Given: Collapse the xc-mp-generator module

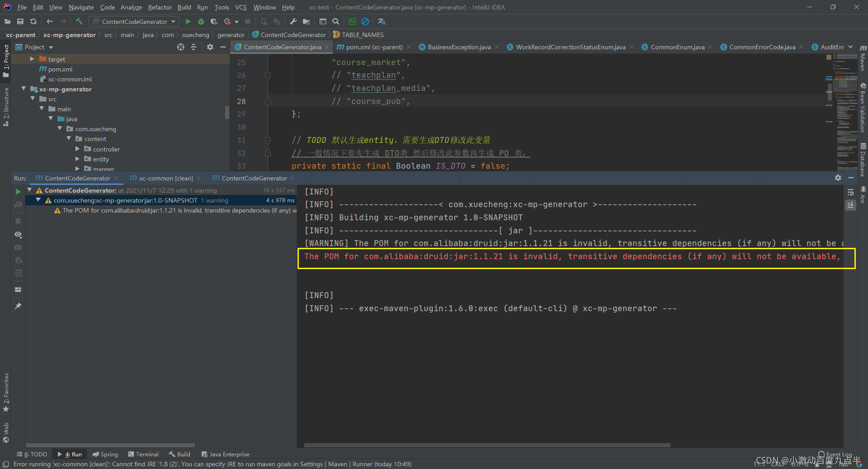Looking at the screenshot, I should pyautogui.click(x=24, y=89).
